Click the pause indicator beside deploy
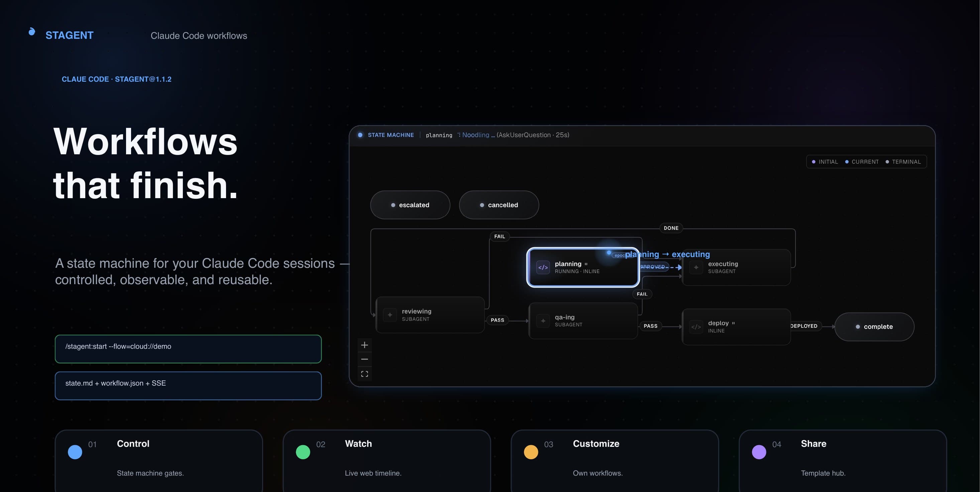This screenshot has width=980, height=492. [733, 323]
